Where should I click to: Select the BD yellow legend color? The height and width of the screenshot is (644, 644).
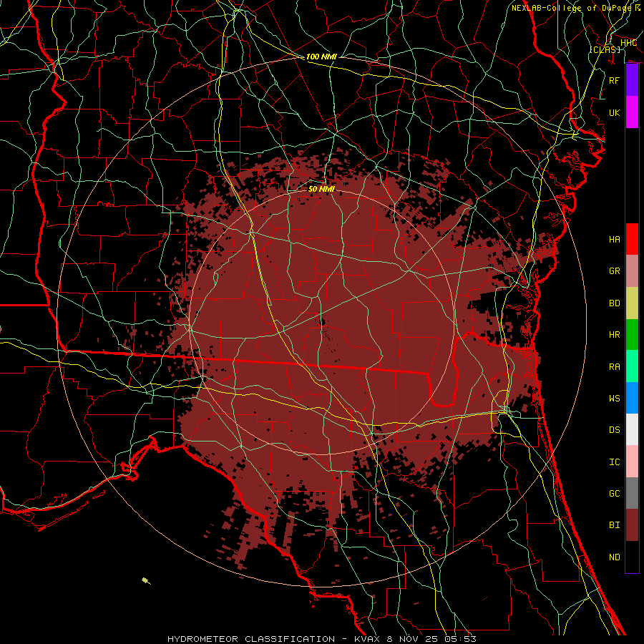(632, 303)
